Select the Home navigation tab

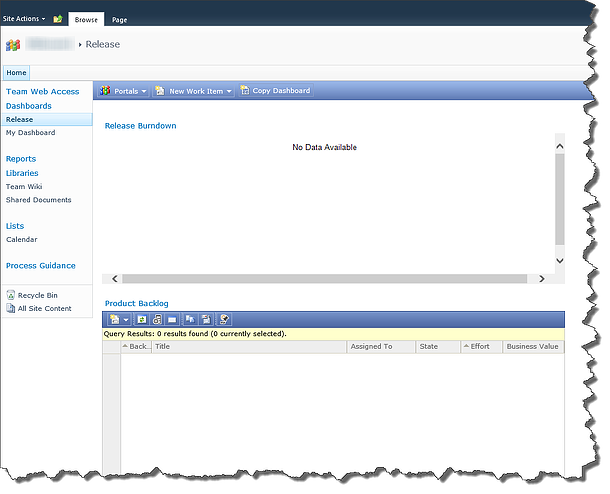click(16, 73)
